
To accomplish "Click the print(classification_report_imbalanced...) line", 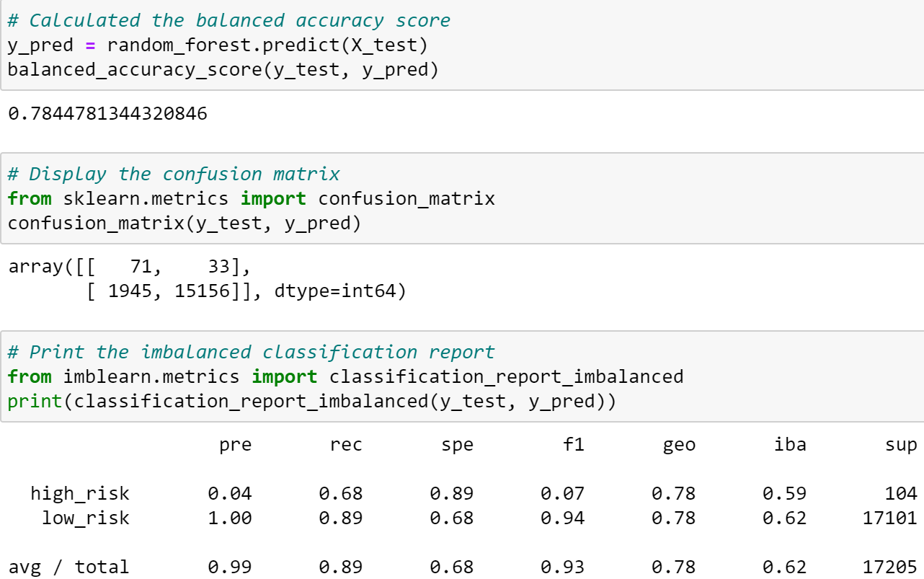I will point(312,402).
